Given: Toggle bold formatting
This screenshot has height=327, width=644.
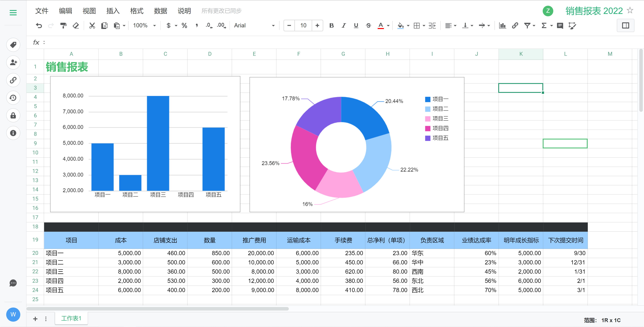Looking at the screenshot, I should pos(332,26).
